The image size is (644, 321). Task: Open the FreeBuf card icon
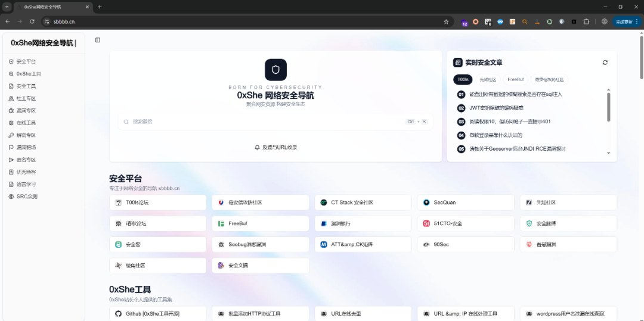[x=221, y=223]
